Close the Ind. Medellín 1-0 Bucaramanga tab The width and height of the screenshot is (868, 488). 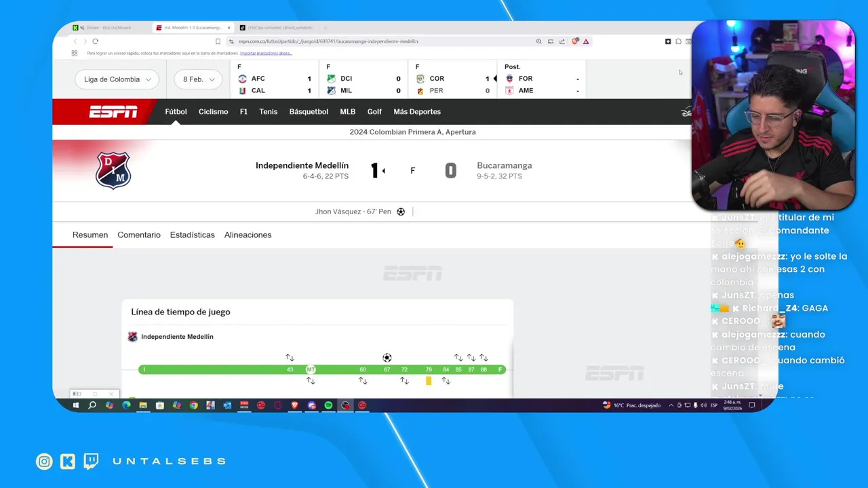point(229,28)
